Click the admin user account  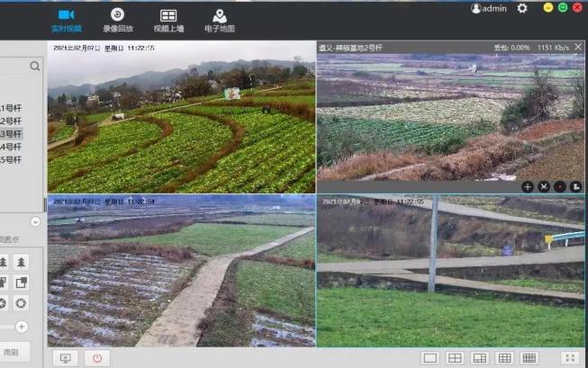(x=489, y=8)
